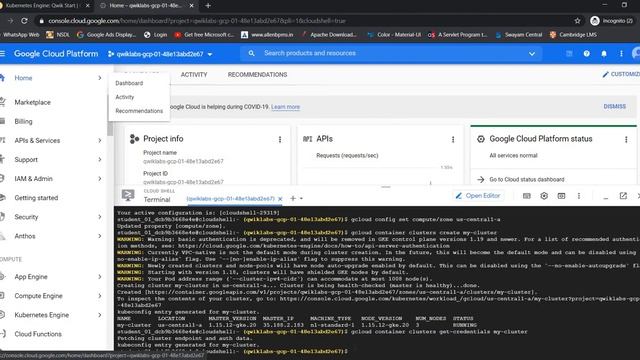The width and height of the screenshot is (640, 360).
Task: Expand the App Engine submenu chevron
Action: 100,277
